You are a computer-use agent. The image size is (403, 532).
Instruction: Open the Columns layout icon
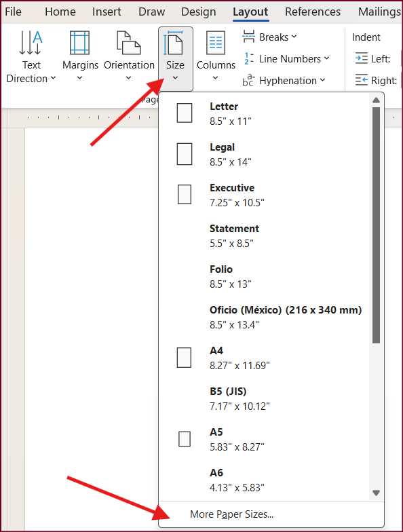(x=216, y=43)
